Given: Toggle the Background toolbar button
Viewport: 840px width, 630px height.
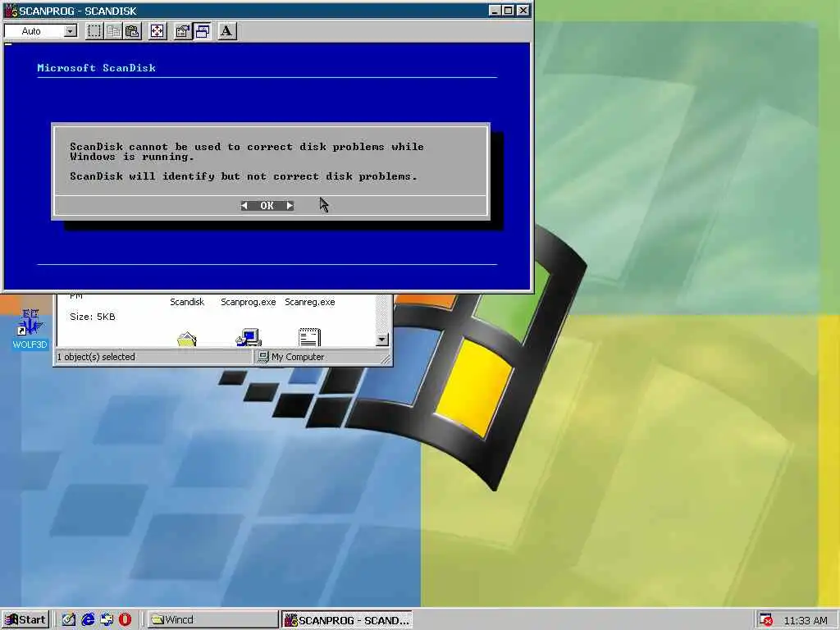Looking at the screenshot, I should pyautogui.click(x=202, y=31).
